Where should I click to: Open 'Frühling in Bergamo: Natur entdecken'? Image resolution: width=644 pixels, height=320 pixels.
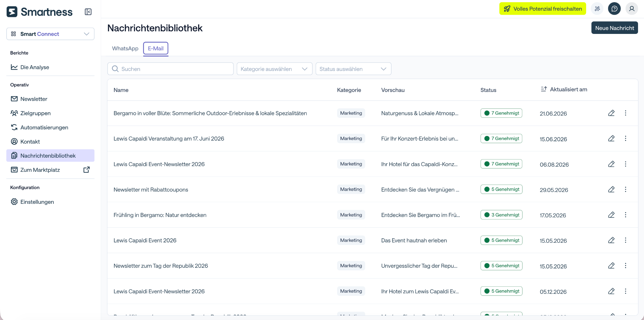(160, 215)
